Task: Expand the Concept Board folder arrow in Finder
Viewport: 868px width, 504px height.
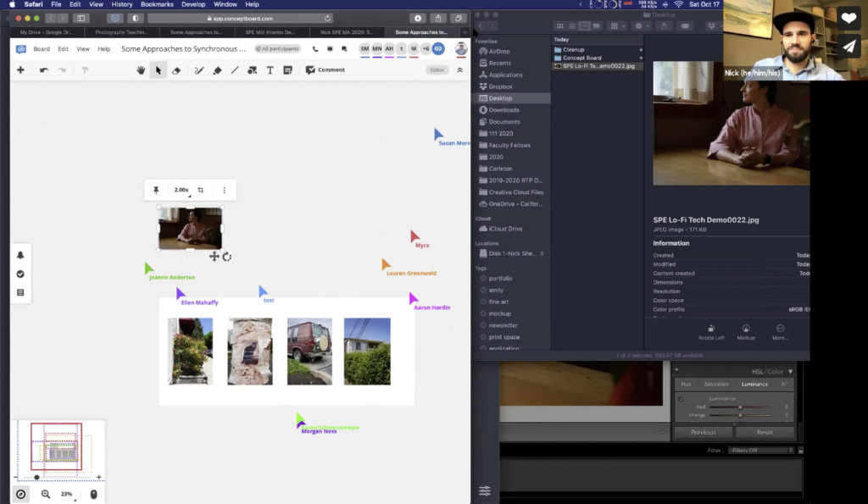Action: coord(641,58)
